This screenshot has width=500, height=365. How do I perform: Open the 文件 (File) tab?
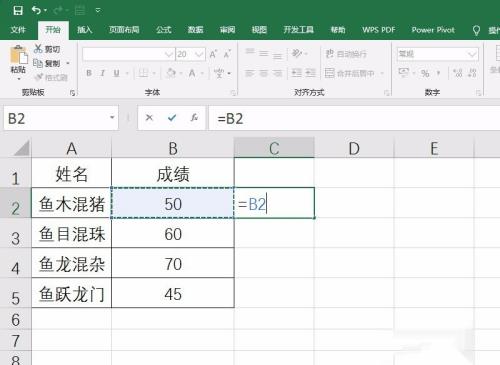point(18,30)
